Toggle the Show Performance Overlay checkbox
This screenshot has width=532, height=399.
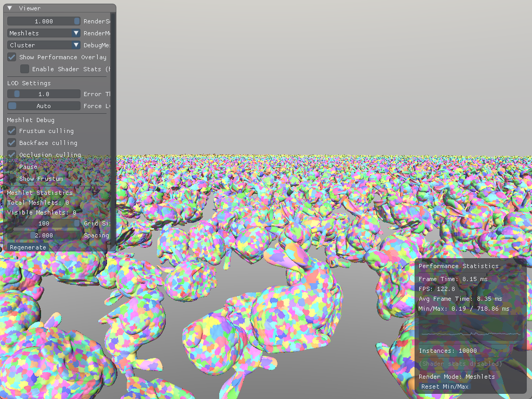pos(11,57)
